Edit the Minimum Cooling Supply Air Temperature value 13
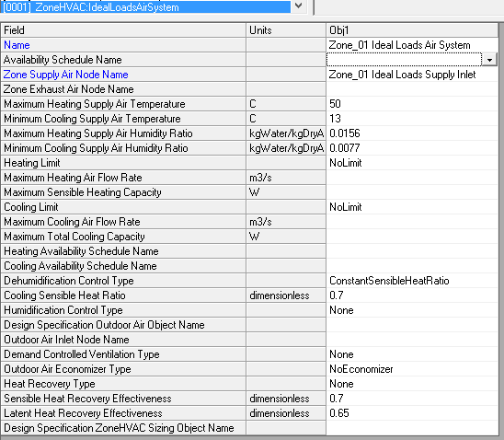The height and width of the screenshot is (440, 504). pyautogui.click(x=412, y=119)
